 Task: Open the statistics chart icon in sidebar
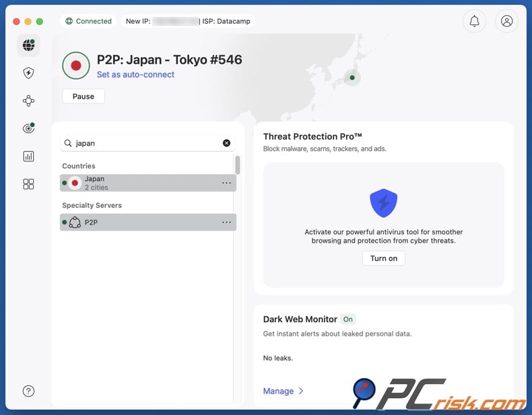click(28, 156)
